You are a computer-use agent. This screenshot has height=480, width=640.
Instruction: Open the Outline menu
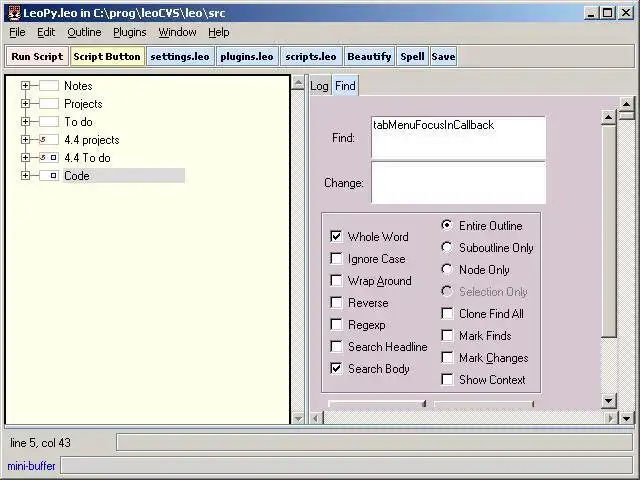tap(84, 32)
